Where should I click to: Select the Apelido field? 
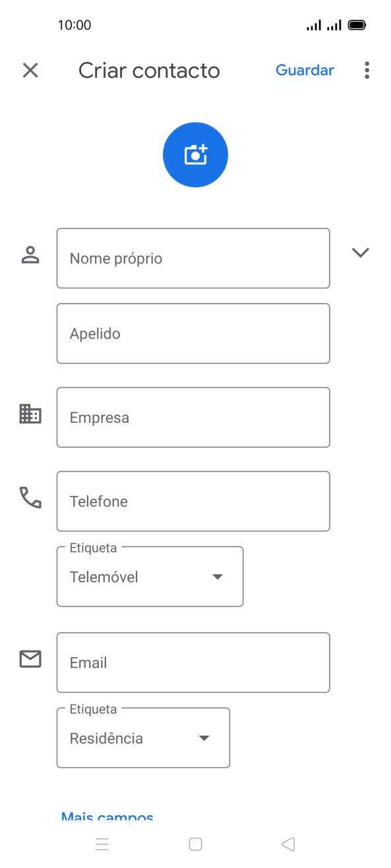click(x=193, y=333)
